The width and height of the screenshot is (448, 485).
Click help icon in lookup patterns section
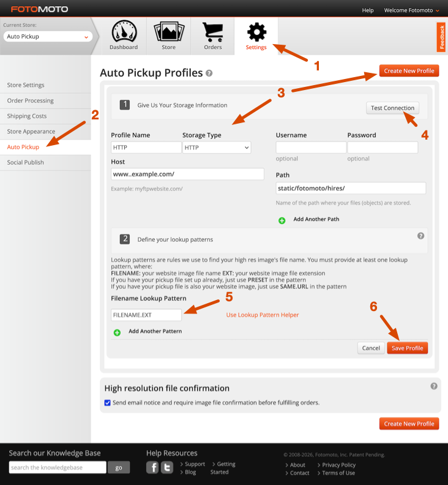point(420,236)
